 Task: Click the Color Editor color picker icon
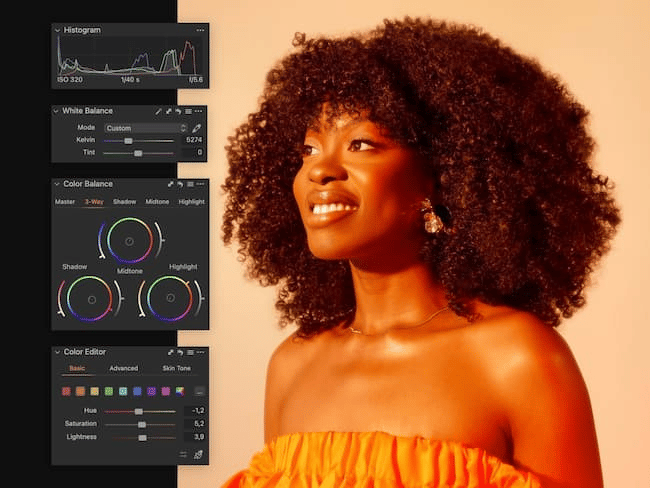[x=197, y=455]
